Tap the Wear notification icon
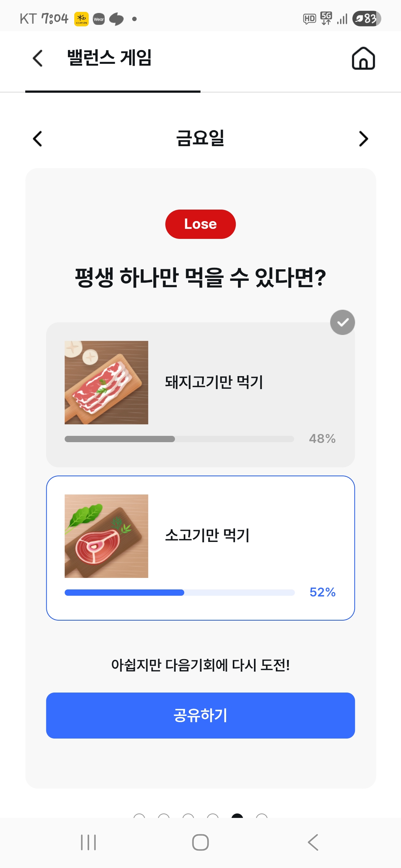 [99, 19]
